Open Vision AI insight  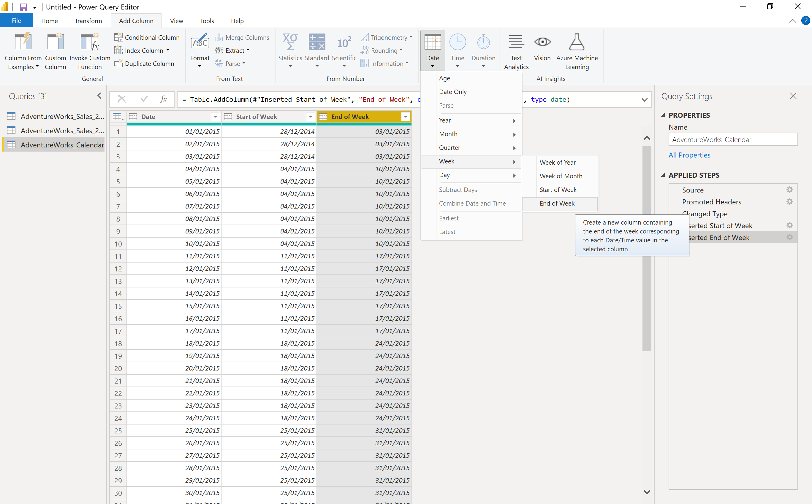coord(542,48)
